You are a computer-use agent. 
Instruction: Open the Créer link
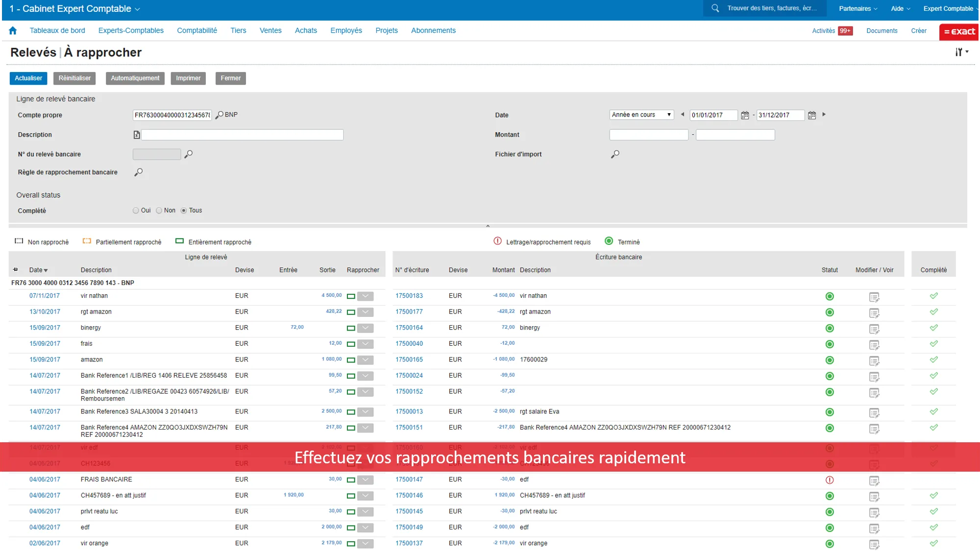coord(919,31)
